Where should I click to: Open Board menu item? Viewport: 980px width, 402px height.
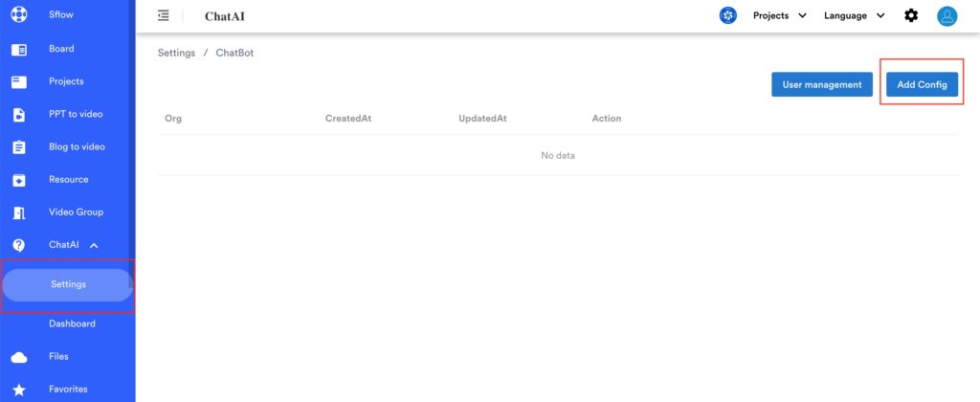61,49
